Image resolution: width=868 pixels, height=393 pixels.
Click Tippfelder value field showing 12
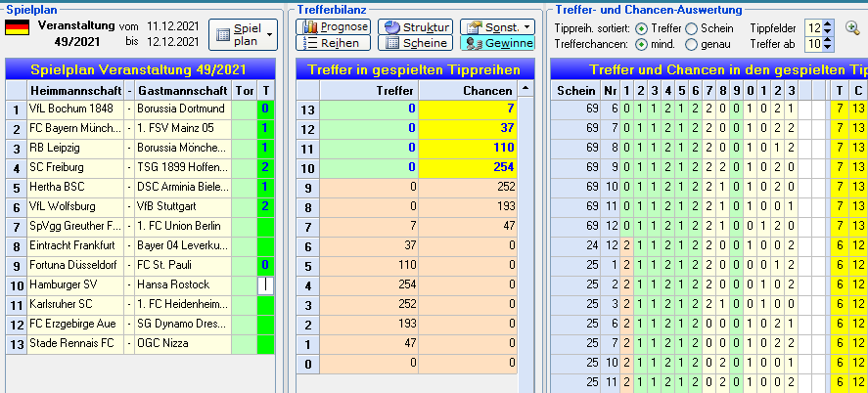point(814,28)
